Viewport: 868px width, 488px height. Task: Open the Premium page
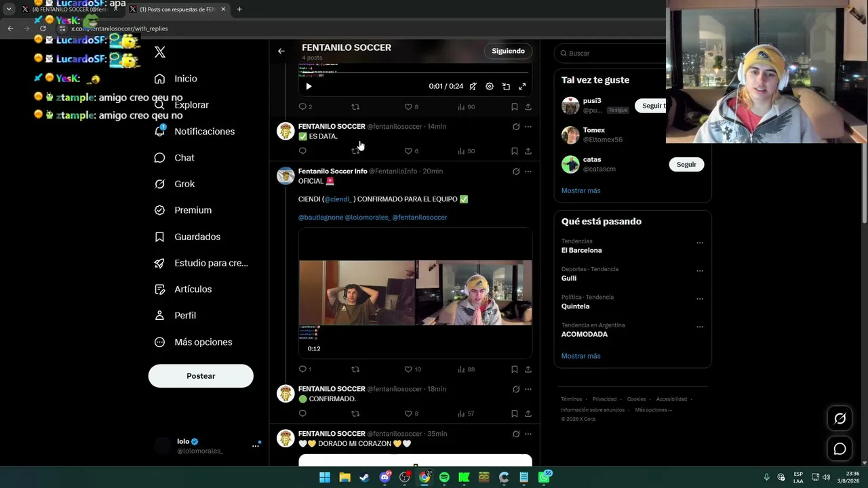[x=182, y=210]
